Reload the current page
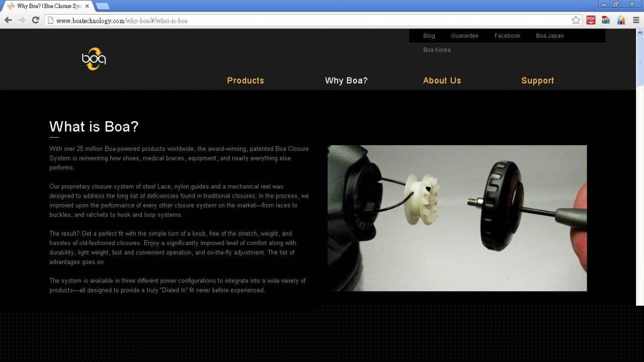 pos(35,20)
